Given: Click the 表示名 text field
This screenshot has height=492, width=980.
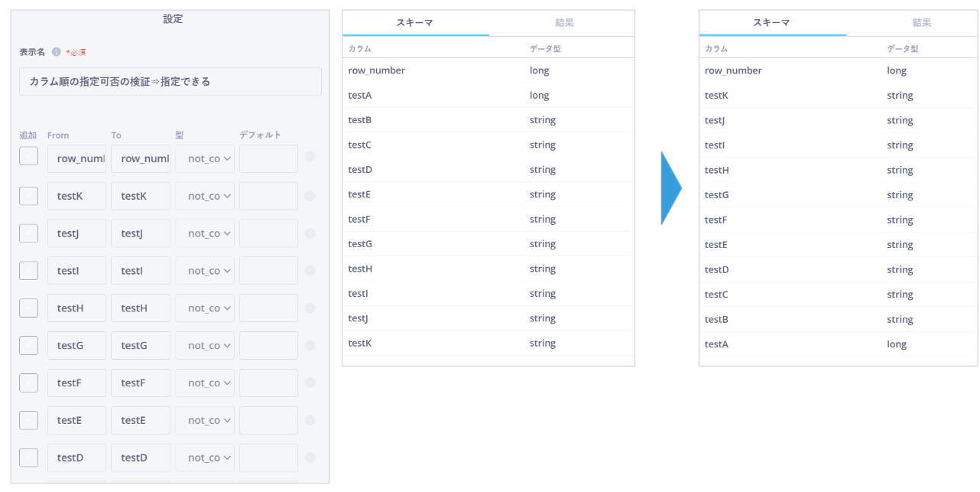Looking at the screenshot, I should [x=170, y=81].
